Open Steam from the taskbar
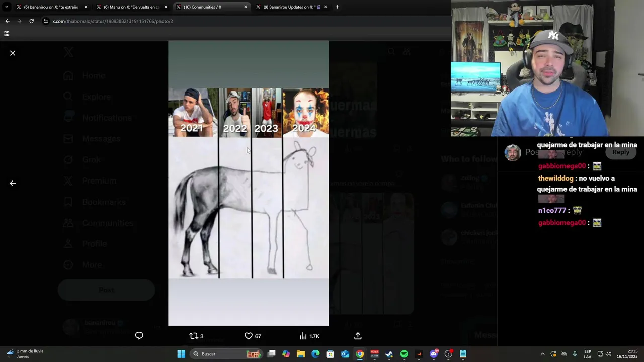Screen dimensions: 644x362 389,354
